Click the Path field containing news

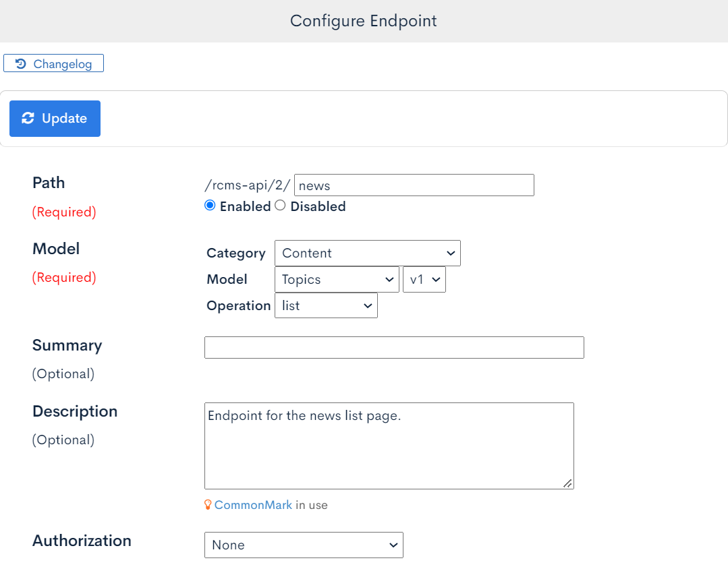click(x=414, y=185)
